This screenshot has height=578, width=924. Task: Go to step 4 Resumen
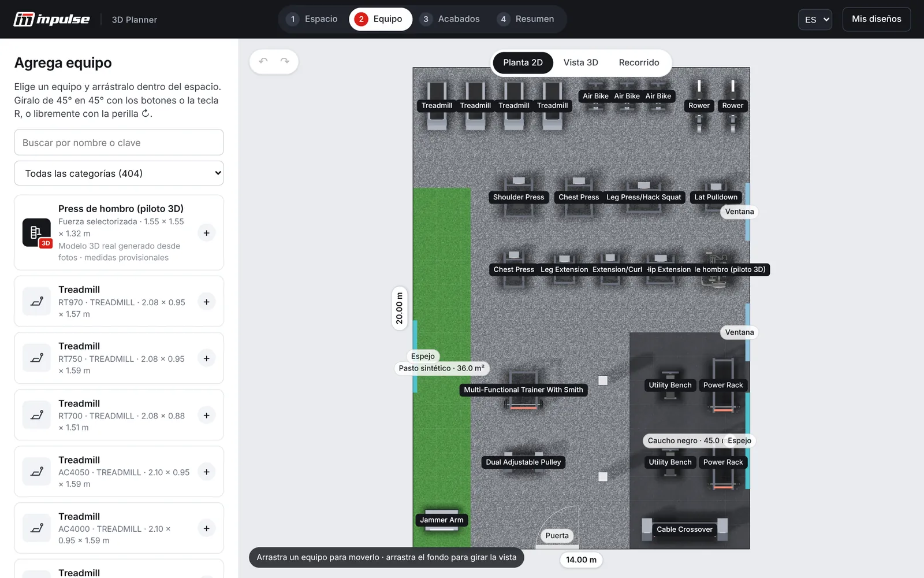pyautogui.click(x=527, y=19)
